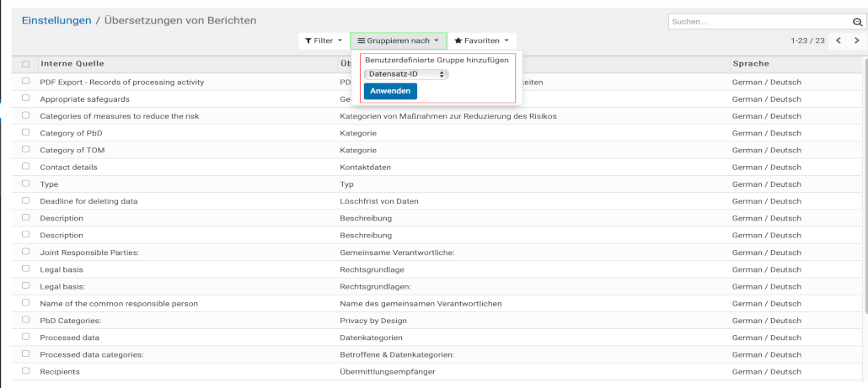
Task: Check the Legal basis row checkbox
Action: pyautogui.click(x=25, y=269)
